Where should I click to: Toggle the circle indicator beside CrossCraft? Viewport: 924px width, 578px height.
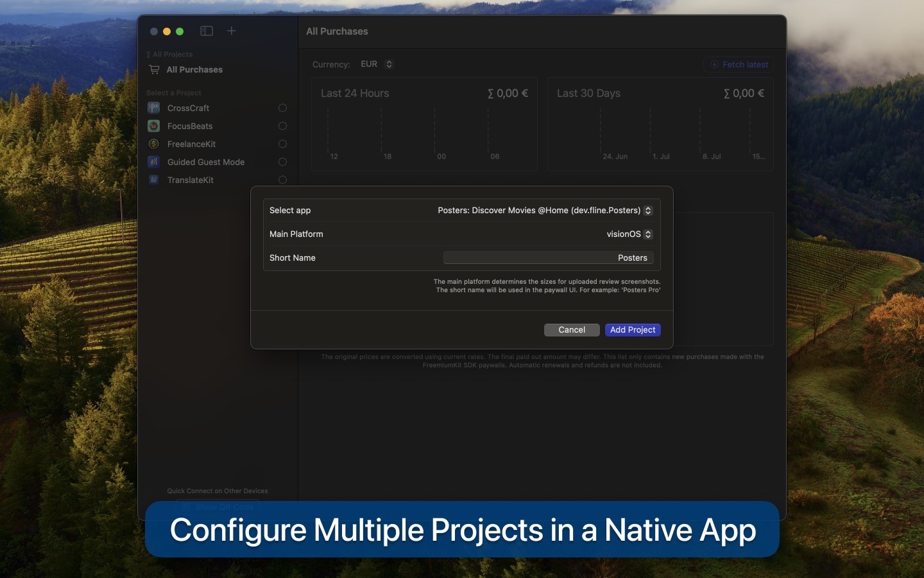pos(282,108)
